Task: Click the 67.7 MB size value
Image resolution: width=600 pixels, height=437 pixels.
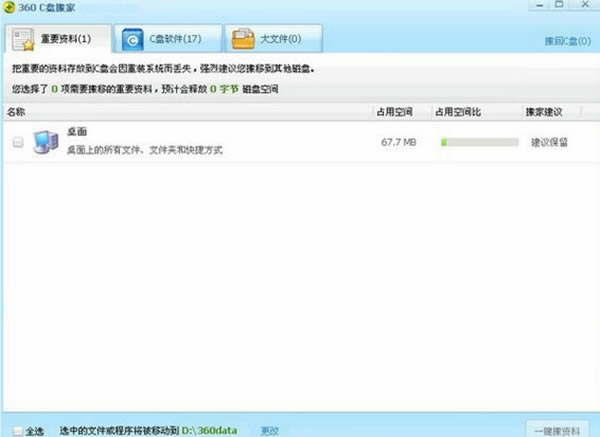Action: point(398,142)
